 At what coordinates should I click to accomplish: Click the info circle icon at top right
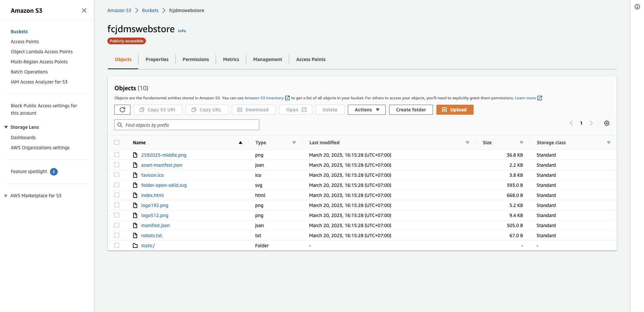(x=637, y=7)
